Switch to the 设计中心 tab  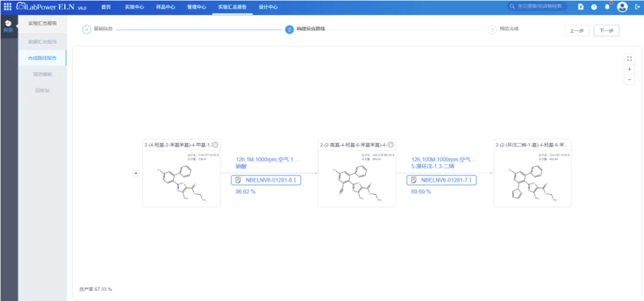268,7
